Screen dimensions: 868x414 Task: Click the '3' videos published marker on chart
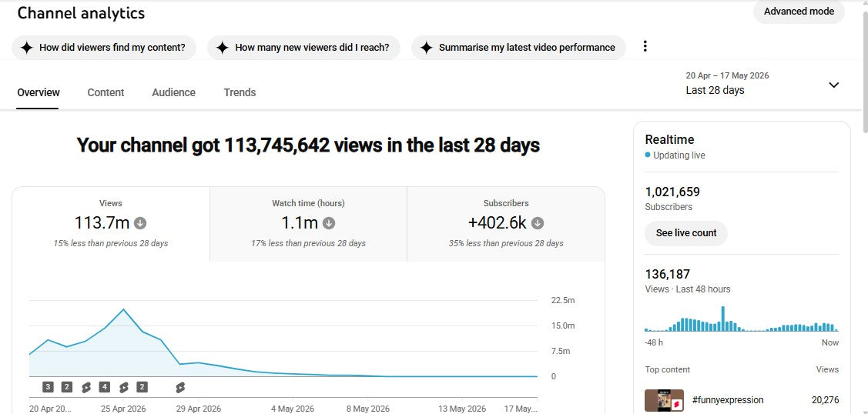click(x=49, y=387)
